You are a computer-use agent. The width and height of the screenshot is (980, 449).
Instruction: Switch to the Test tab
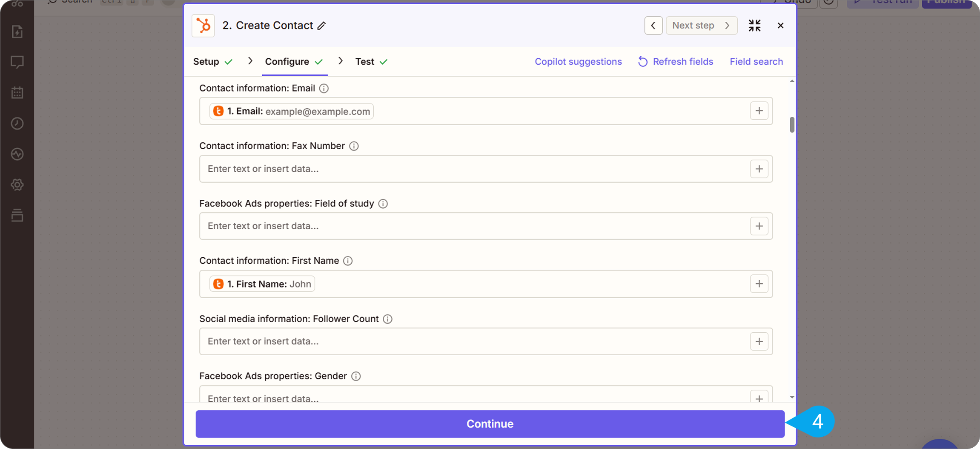[365, 62]
